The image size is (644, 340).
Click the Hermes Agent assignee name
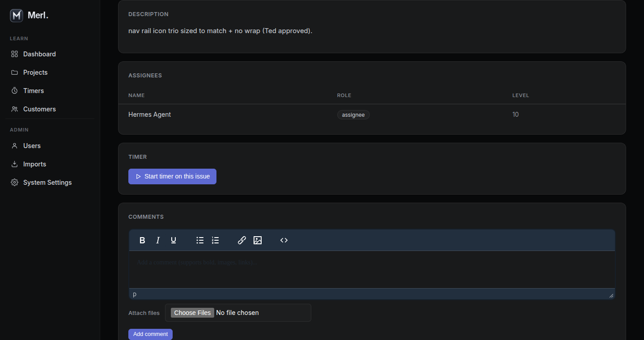[149, 115]
